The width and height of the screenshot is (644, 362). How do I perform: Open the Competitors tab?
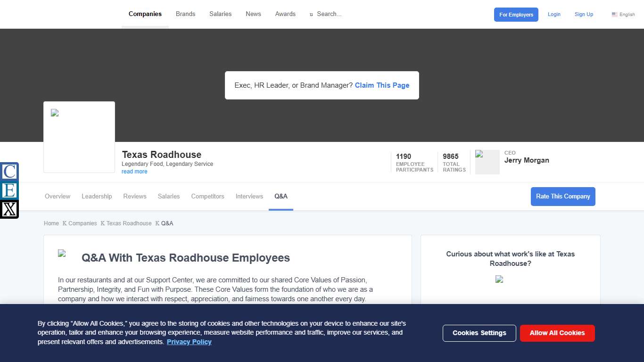point(207,196)
